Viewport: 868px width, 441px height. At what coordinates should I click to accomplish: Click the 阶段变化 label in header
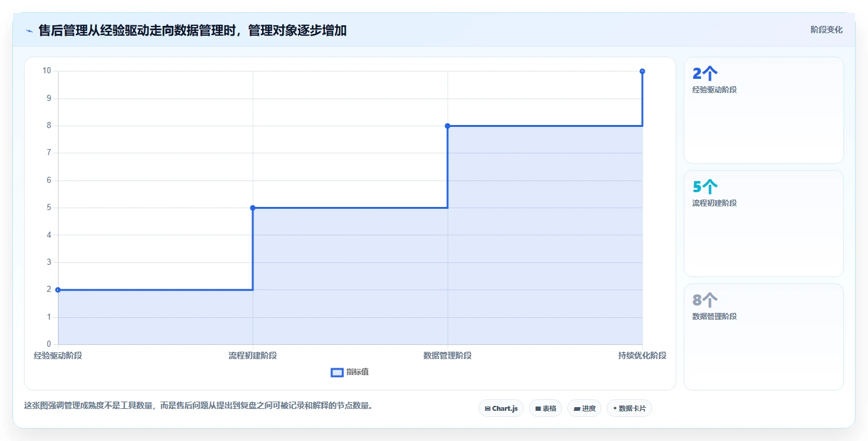coord(826,30)
